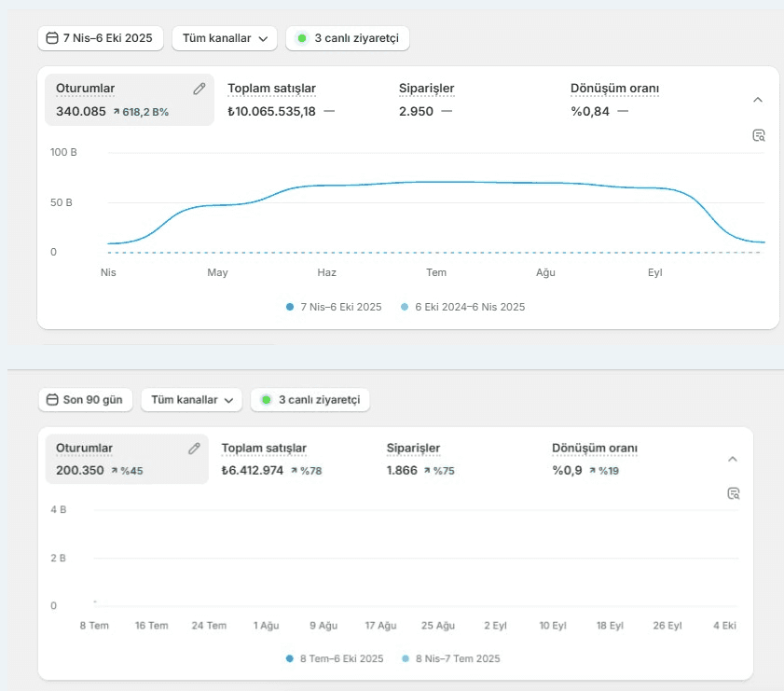784x691 pixels.
Task: Click the %75 orders change indicator
Action: coord(439,471)
